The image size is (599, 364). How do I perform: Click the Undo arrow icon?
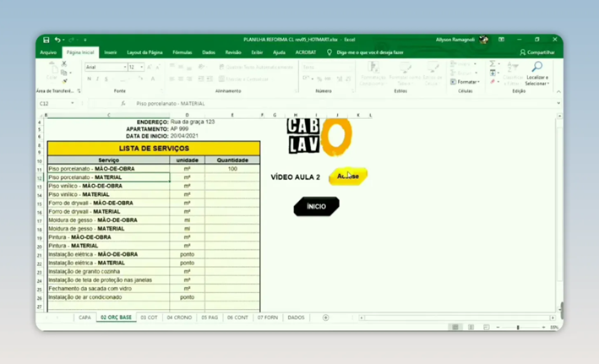click(x=57, y=40)
